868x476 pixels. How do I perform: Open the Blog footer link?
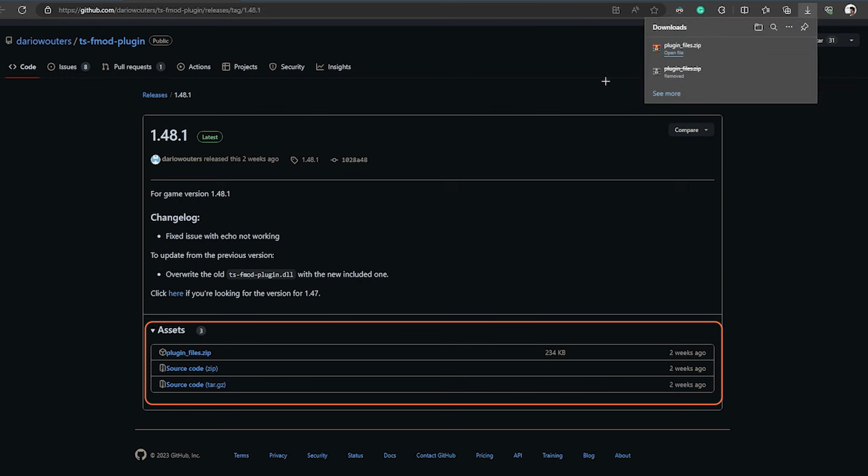click(x=588, y=455)
